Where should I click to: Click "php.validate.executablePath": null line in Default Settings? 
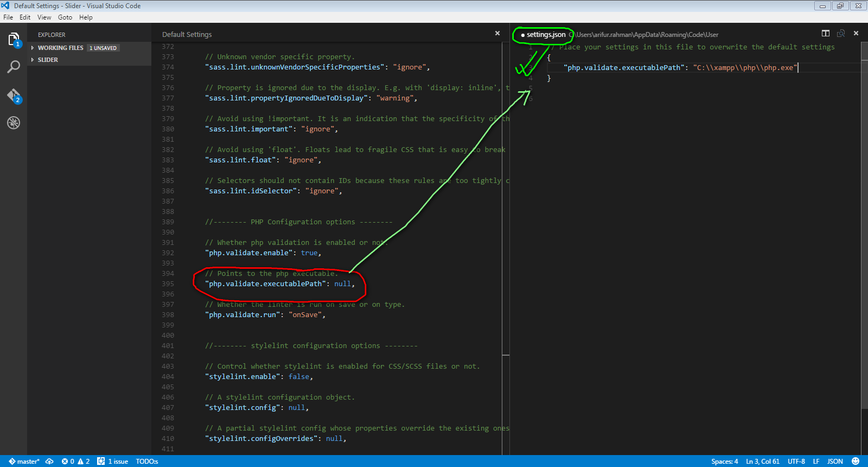tap(280, 284)
